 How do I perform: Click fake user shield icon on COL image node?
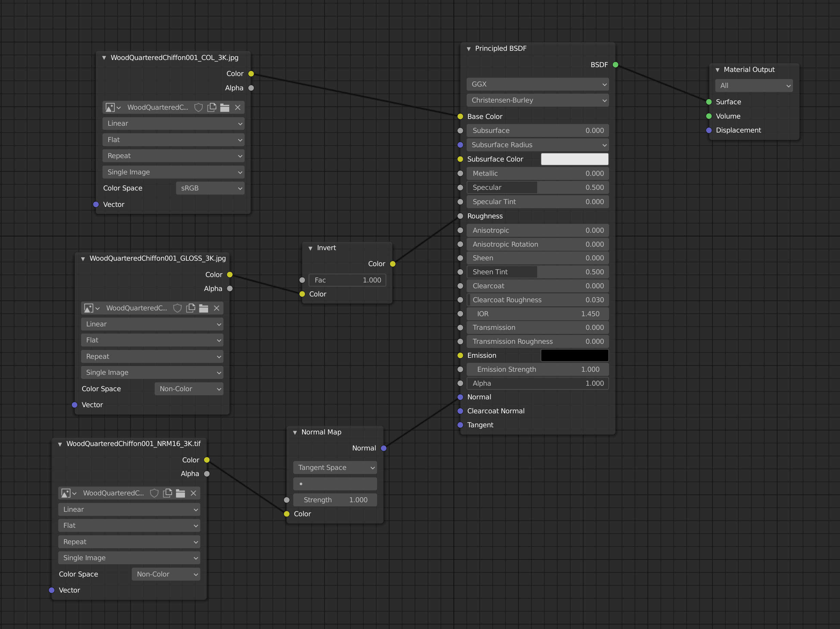[x=198, y=107]
